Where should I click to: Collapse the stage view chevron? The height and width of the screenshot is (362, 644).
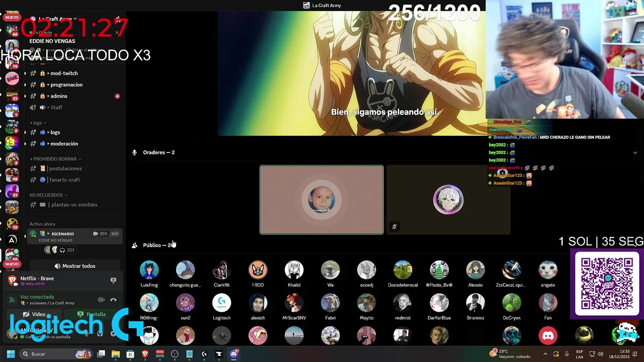pos(635,152)
